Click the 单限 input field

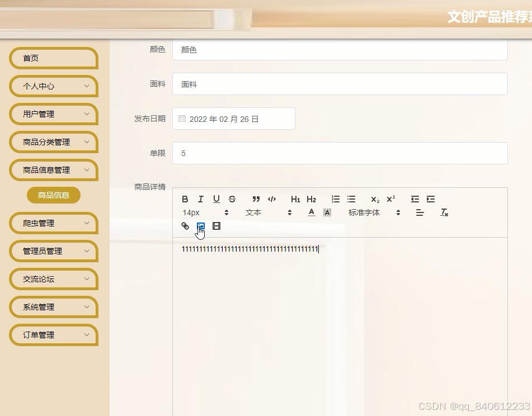point(340,153)
